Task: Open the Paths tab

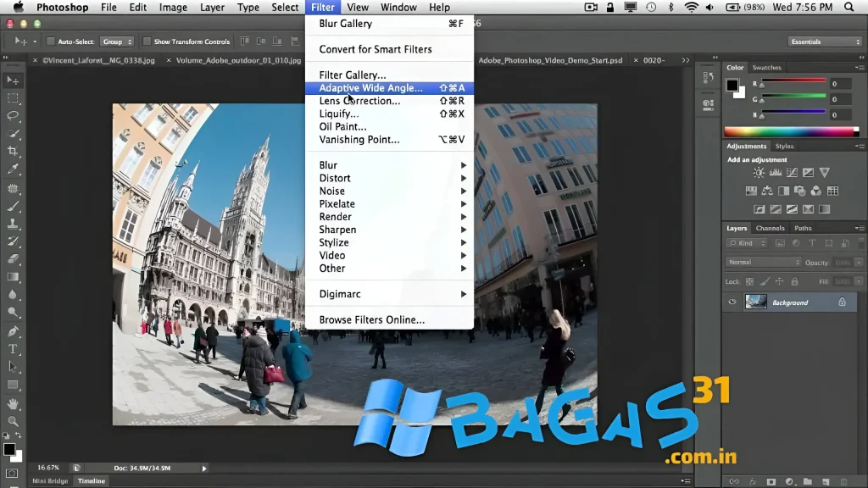Action: [803, 228]
